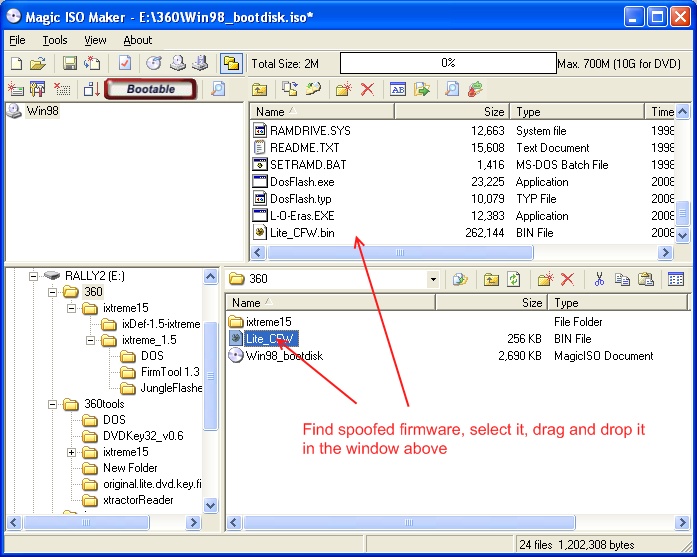Click the red-bordered Bootable button
697x557 pixels.
coord(150,89)
